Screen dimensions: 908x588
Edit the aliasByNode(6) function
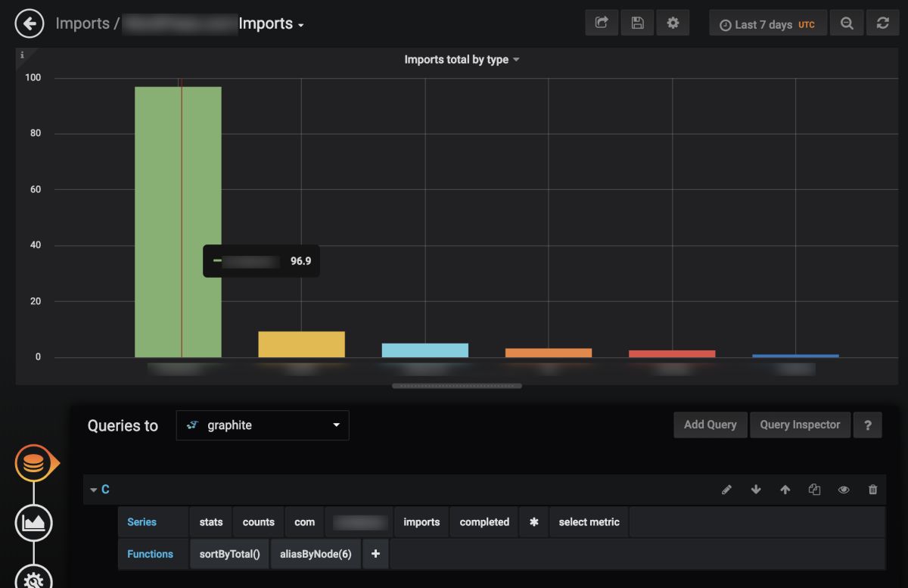[316, 554]
